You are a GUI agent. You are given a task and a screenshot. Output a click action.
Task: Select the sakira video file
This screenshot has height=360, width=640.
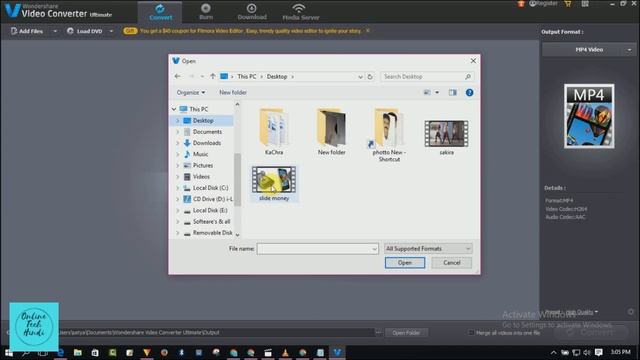pyautogui.click(x=447, y=137)
